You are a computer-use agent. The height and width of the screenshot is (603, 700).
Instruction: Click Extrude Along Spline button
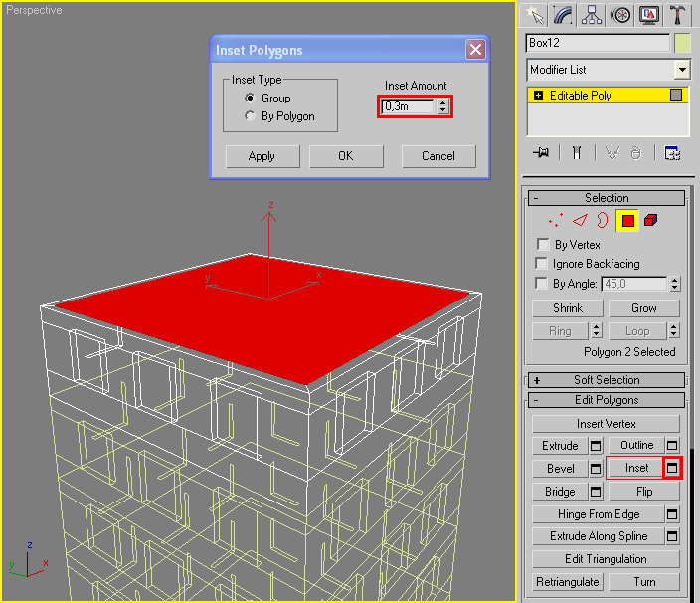[x=599, y=536]
